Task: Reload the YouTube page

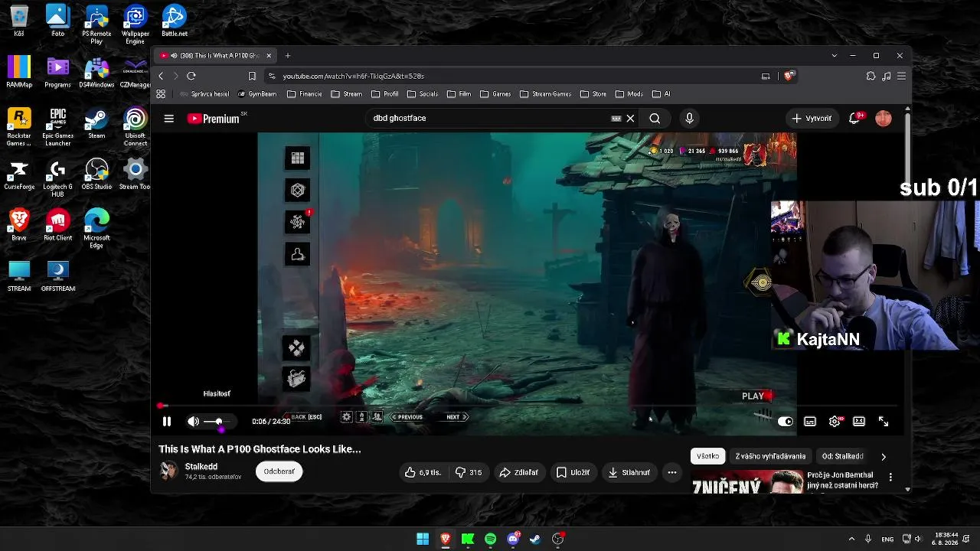Action: click(191, 76)
